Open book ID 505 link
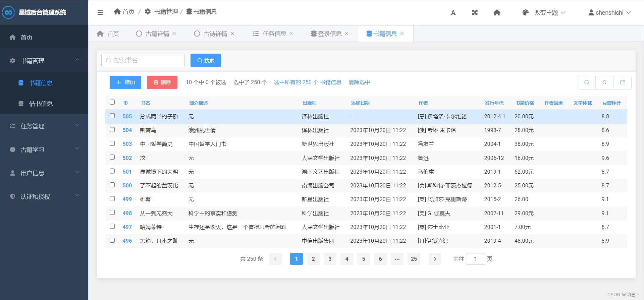Image resolution: width=644 pixels, height=300 pixels. point(127,116)
